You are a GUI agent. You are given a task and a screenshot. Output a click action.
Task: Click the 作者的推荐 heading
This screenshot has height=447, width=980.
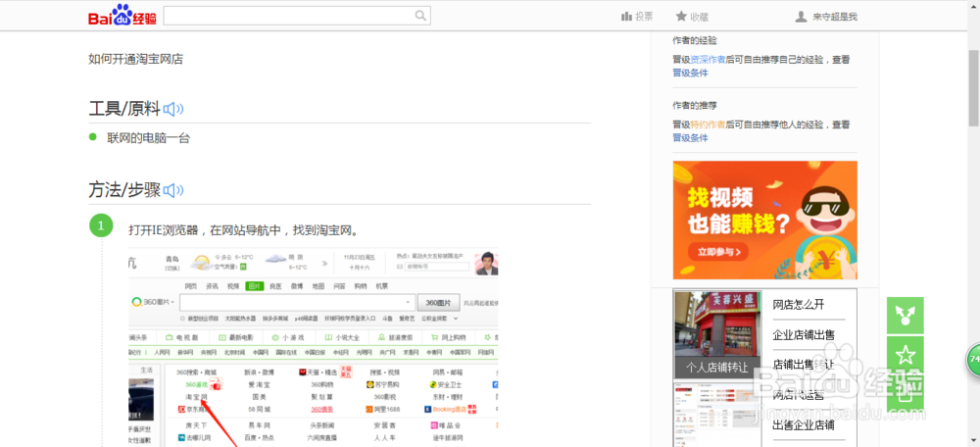coord(695,106)
